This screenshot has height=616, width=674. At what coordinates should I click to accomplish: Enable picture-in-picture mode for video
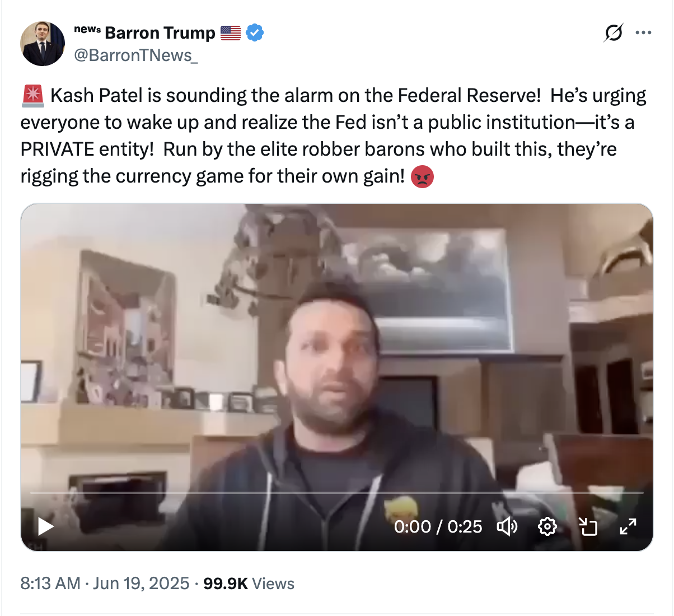588,526
